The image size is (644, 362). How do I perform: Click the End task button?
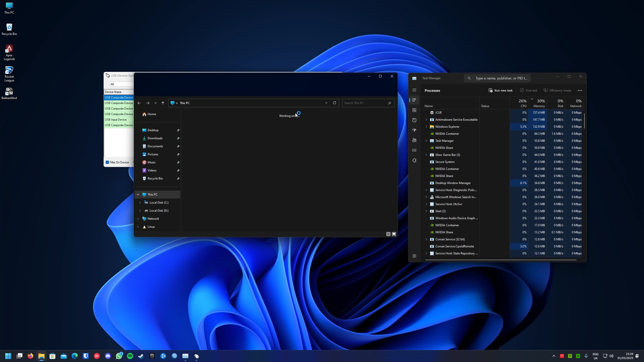tap(528, 90)
